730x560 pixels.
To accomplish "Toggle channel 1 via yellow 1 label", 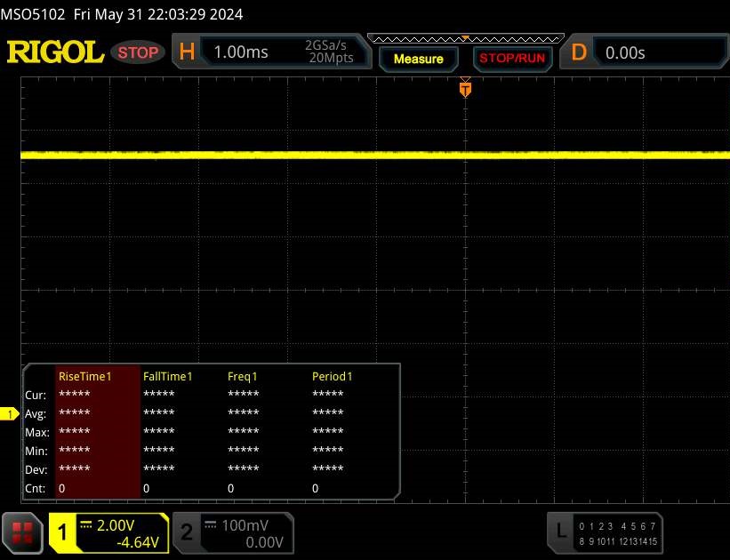I will [x=62, y=532].
